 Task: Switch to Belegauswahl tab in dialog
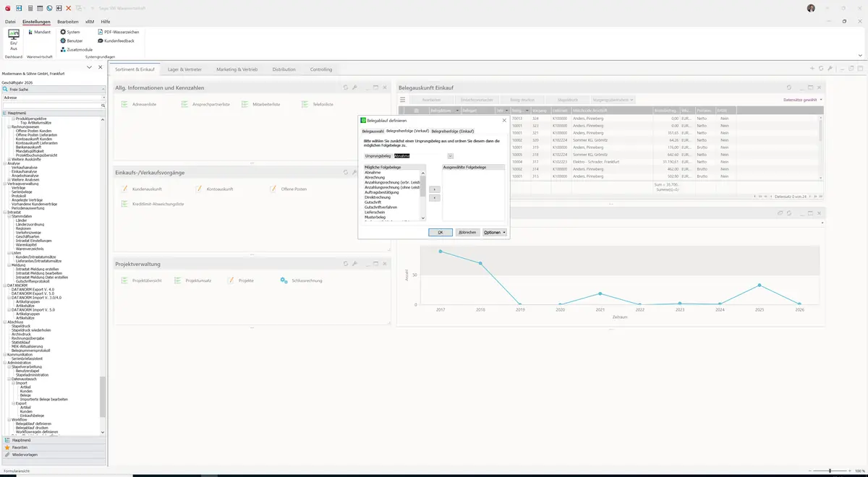pos(373,131)
